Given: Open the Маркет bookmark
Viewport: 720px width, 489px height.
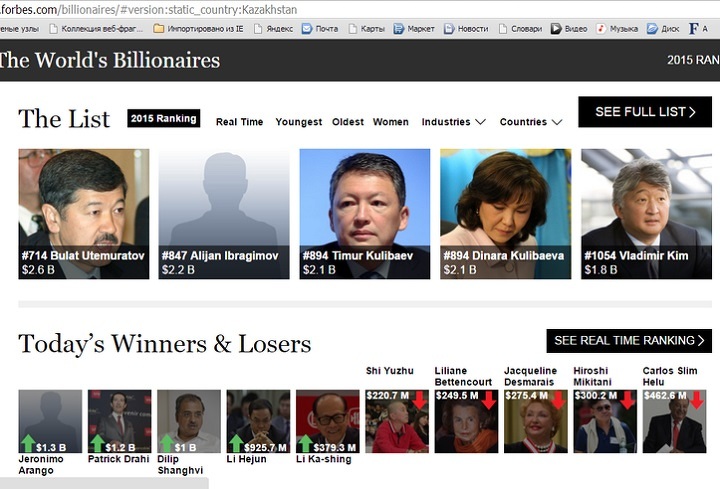Looking at the screenshot, I should tap(414, 28).
